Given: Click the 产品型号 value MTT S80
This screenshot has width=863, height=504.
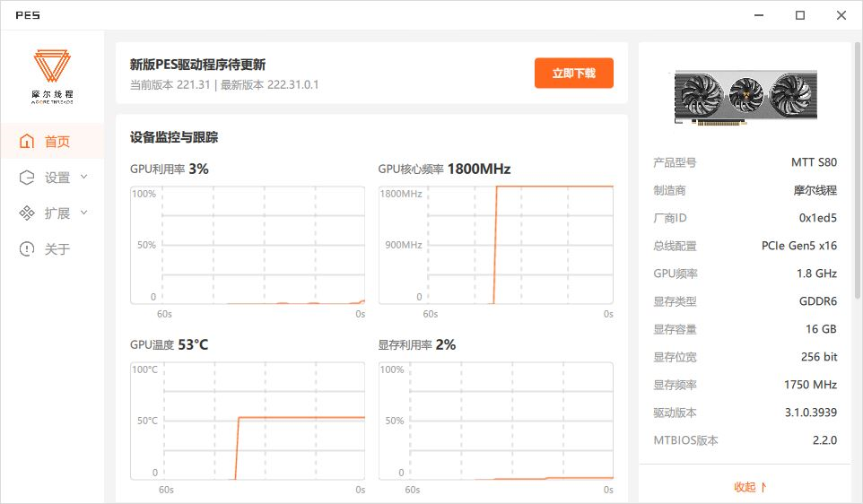Looking at the screenshot, I should [x=814, y=162].
